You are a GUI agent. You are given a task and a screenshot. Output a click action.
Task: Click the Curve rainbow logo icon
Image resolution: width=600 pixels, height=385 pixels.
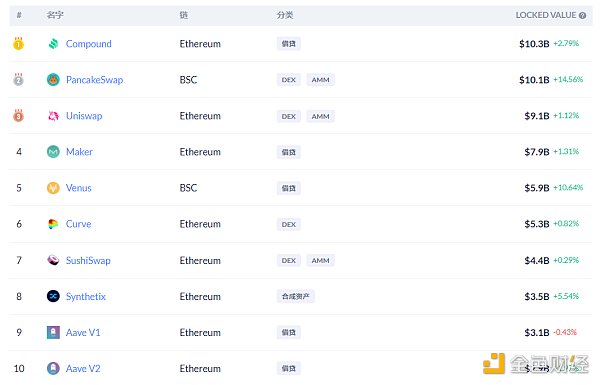[53, 224]
